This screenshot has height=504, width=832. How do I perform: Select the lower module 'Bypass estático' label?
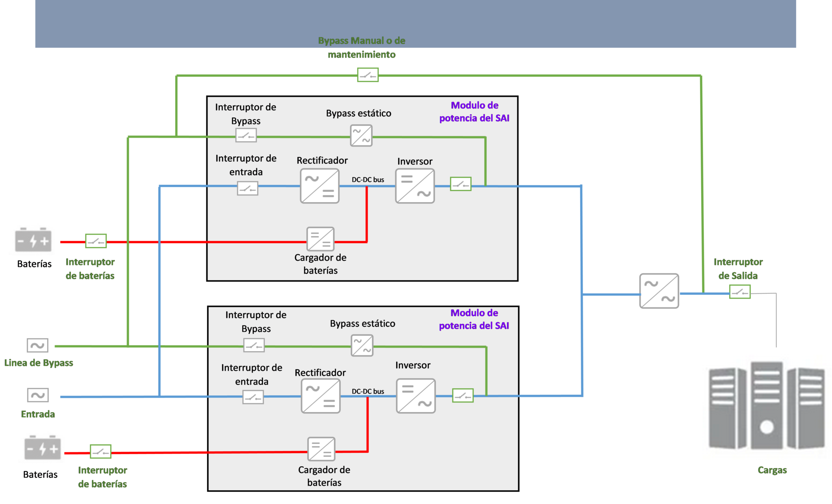point(362,324)
